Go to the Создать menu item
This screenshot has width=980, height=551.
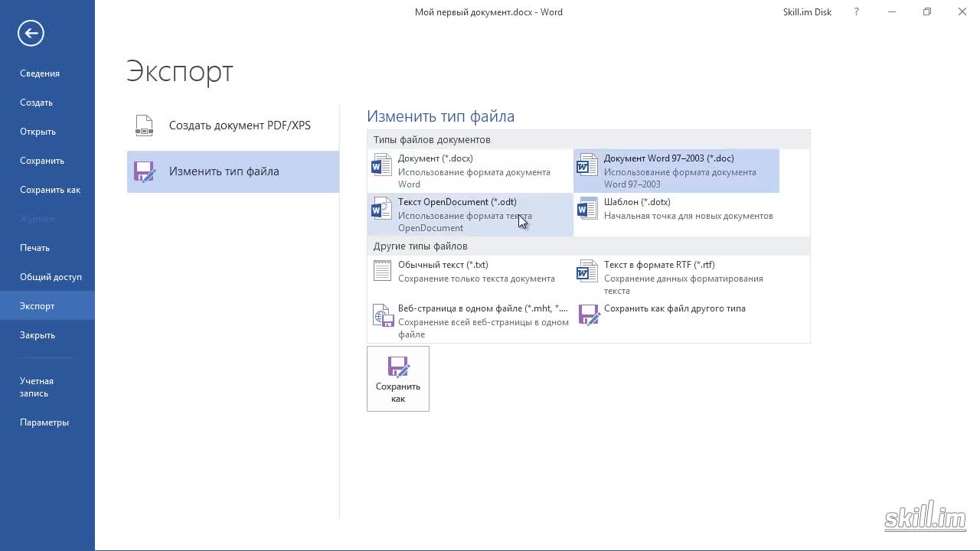coord(47,103)
